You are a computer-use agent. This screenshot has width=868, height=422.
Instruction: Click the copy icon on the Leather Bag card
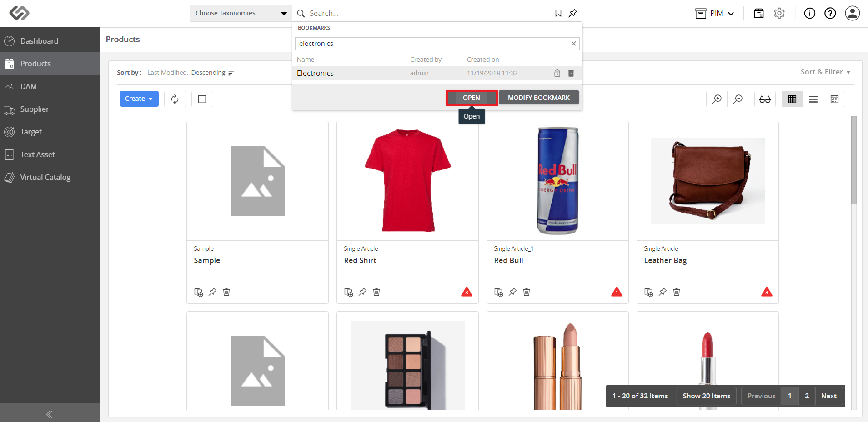(x=649, y=292)
